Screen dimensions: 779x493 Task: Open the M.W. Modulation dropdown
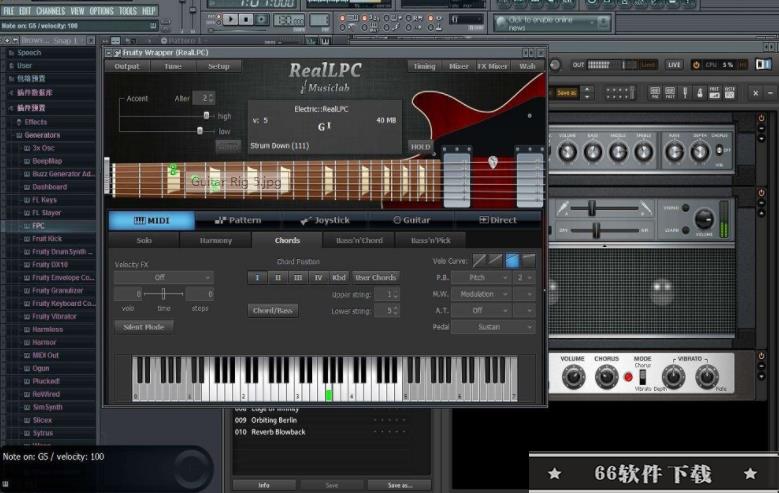[x=481, y=294]
